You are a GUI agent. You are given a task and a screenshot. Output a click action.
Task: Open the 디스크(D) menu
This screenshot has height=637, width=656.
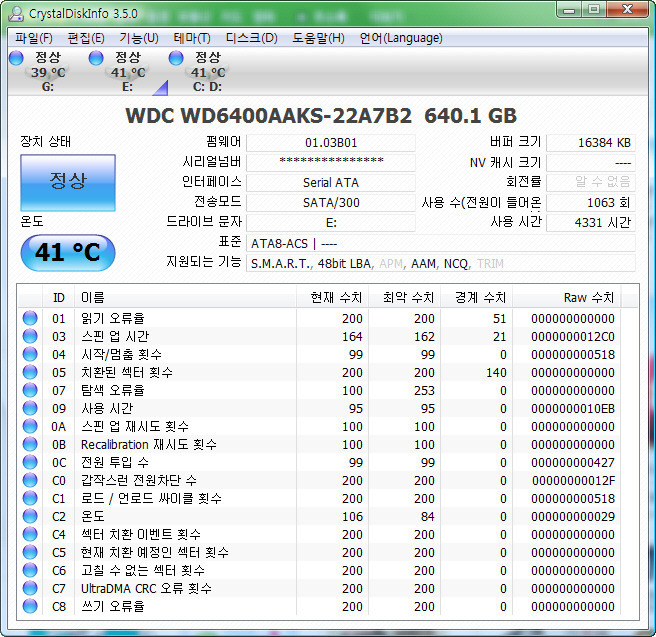[x=251, y=38]
